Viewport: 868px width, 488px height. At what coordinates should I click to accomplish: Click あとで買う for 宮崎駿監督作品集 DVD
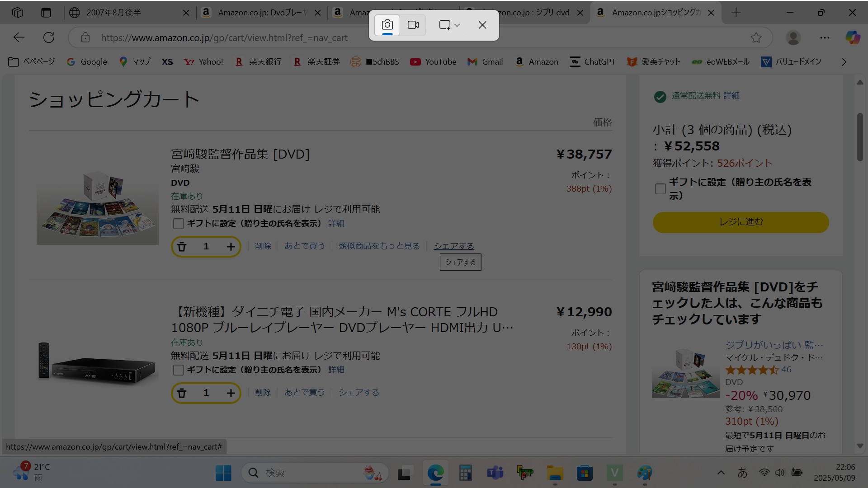click(305, 246)
